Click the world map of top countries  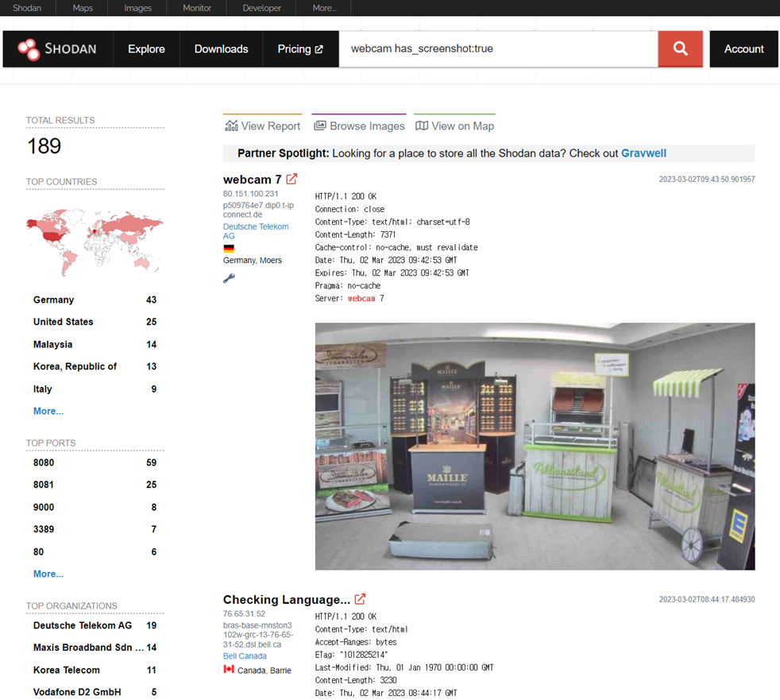click(95, 242)
